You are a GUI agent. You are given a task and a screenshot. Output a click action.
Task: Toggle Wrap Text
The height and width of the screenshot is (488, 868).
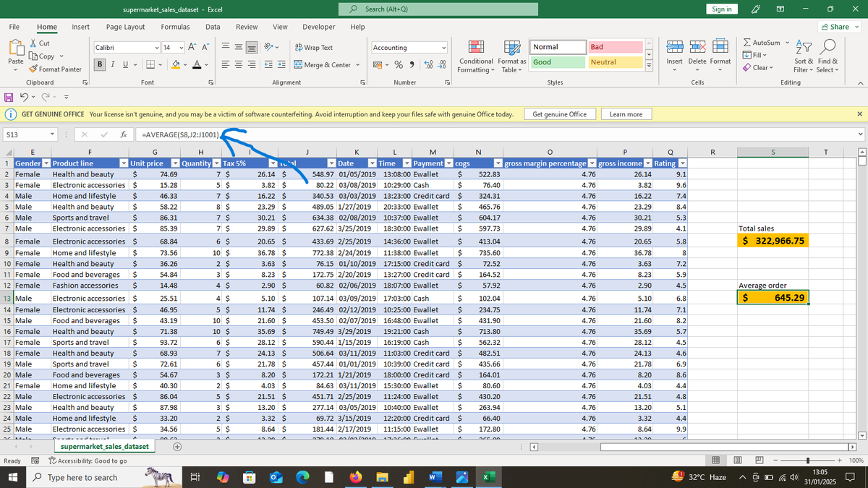pos(314,47)
